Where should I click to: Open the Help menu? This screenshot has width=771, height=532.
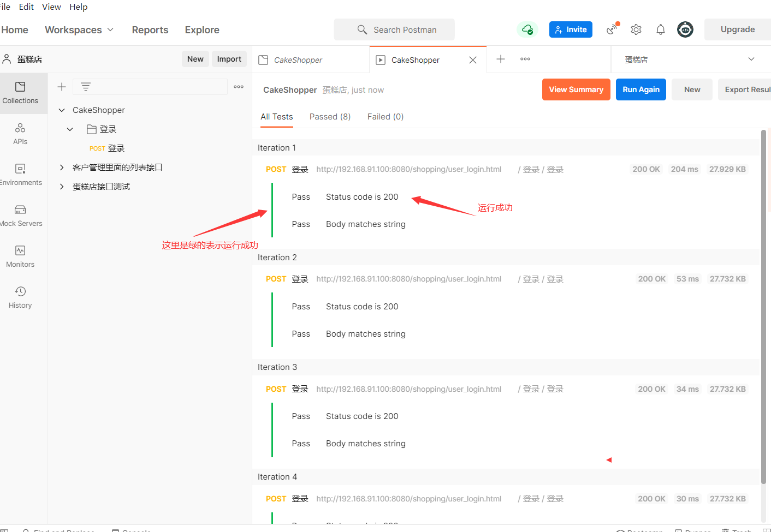coord(78,7)
